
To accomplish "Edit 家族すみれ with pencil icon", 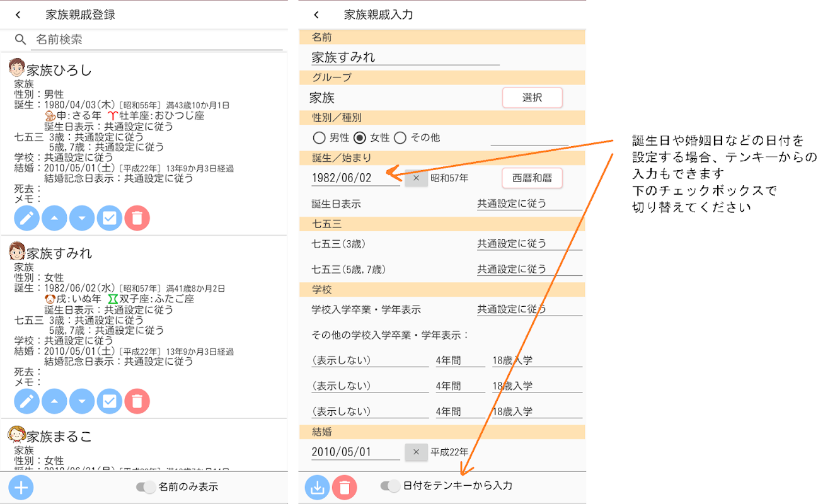I will tap(26, 401).
